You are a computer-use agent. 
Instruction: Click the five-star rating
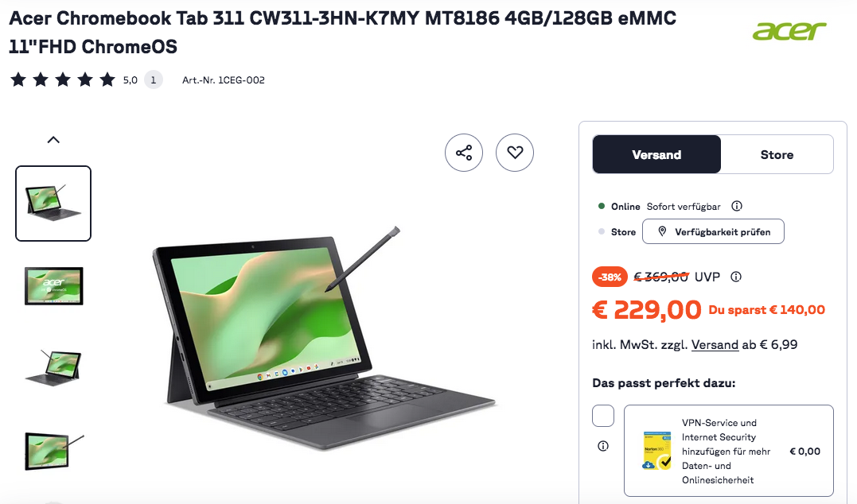pos(63,79)
